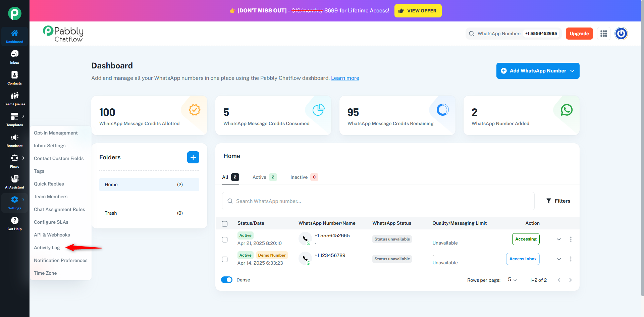Image resolution: width=644 pixels, height=317 pixels.
Task: Select the Home folder
Action: click(149, 184)
